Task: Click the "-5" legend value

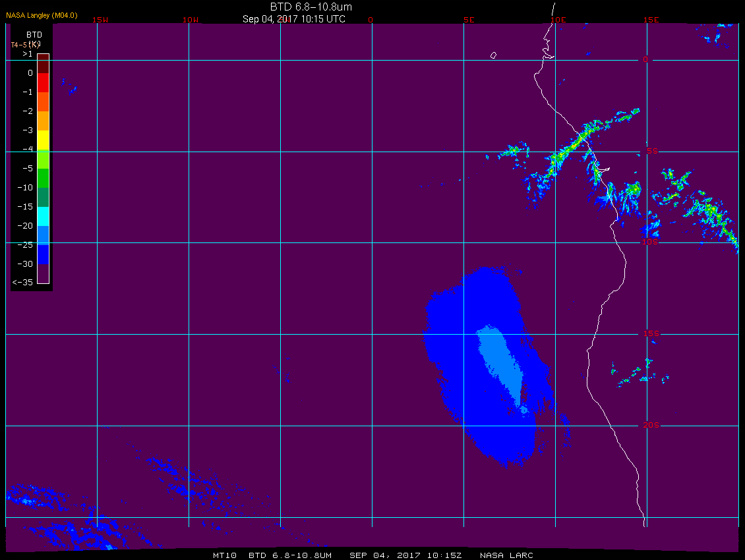Action: tap(28, 169)
